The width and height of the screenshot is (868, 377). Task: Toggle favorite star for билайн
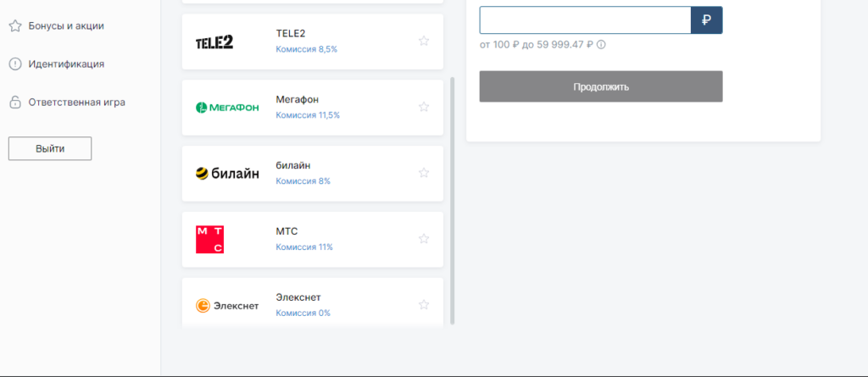point(424,173)
